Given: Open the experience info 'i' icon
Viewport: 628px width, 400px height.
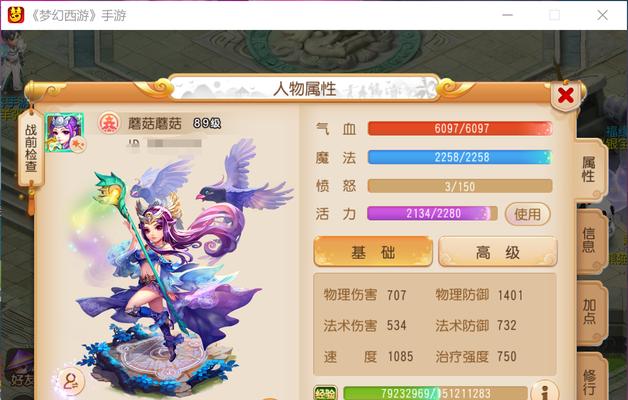Looking at the screenshot, I should pos(544,391).
